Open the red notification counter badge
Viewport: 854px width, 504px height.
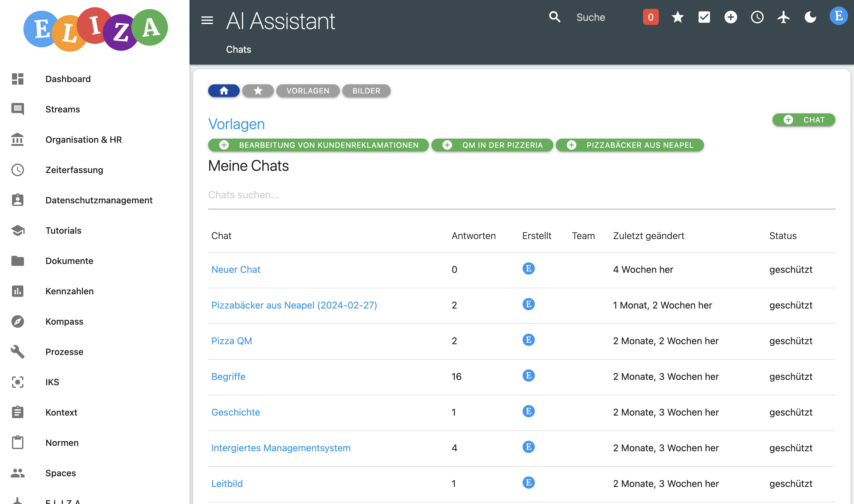[650, 17]
